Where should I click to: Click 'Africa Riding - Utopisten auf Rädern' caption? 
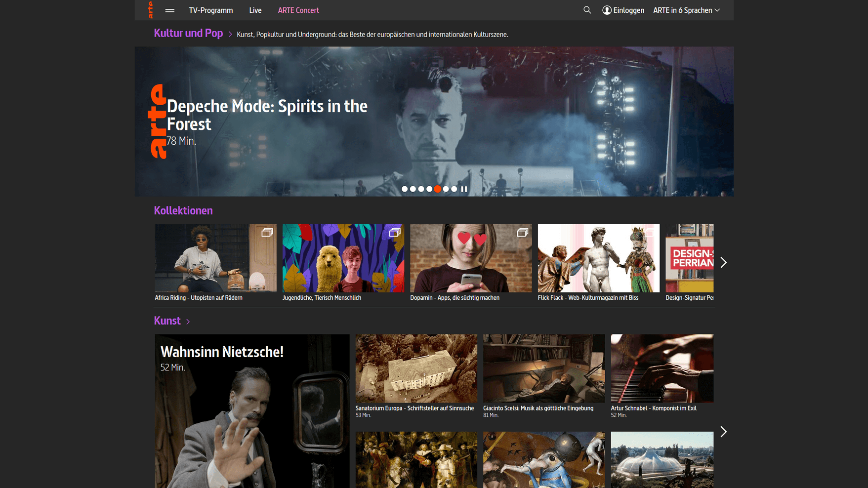[x=199, y=298]
